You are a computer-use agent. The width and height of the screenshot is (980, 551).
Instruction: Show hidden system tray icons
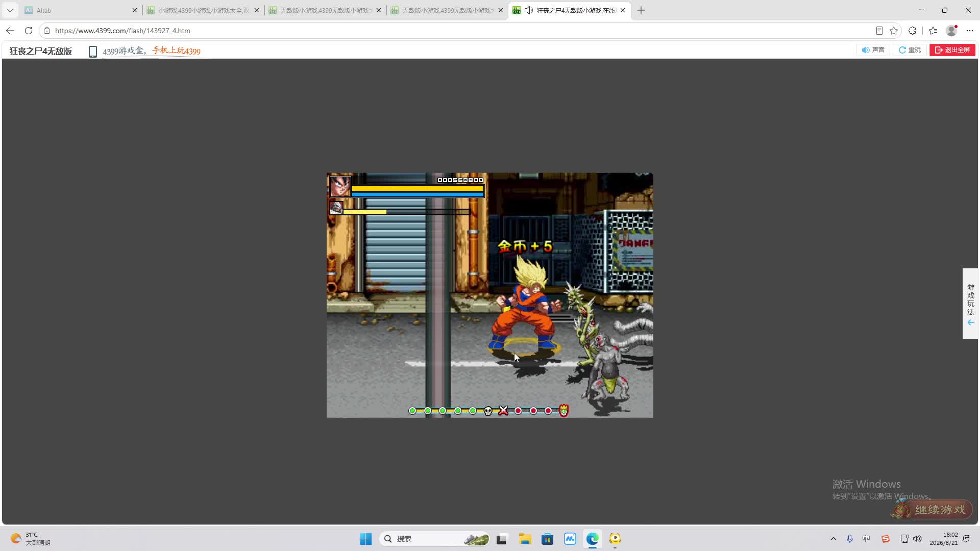[x=834, y=539]
